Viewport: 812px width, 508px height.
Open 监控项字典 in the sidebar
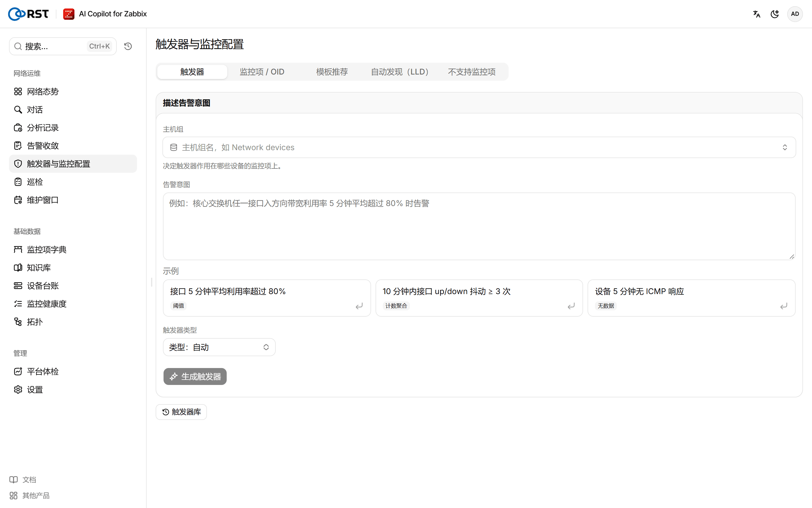click(73, 249)
